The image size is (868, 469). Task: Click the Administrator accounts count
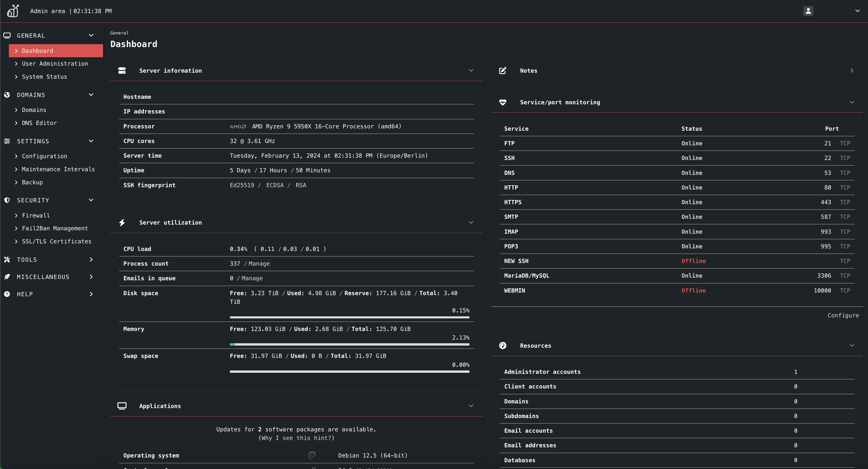click(x=796, y=372)
